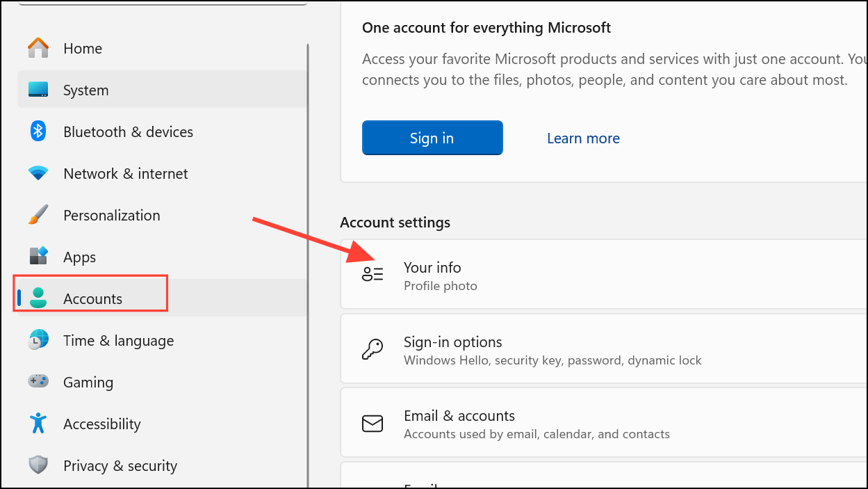Click the Sign-in options key icon
The width and height of the screenshot is (868, 489).
pos(372,348)
